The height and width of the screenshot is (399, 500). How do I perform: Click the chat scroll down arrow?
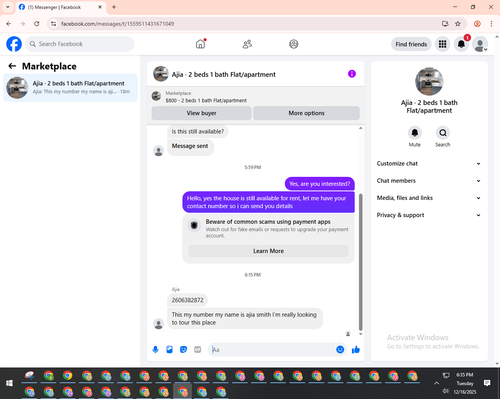coord(360,334)
